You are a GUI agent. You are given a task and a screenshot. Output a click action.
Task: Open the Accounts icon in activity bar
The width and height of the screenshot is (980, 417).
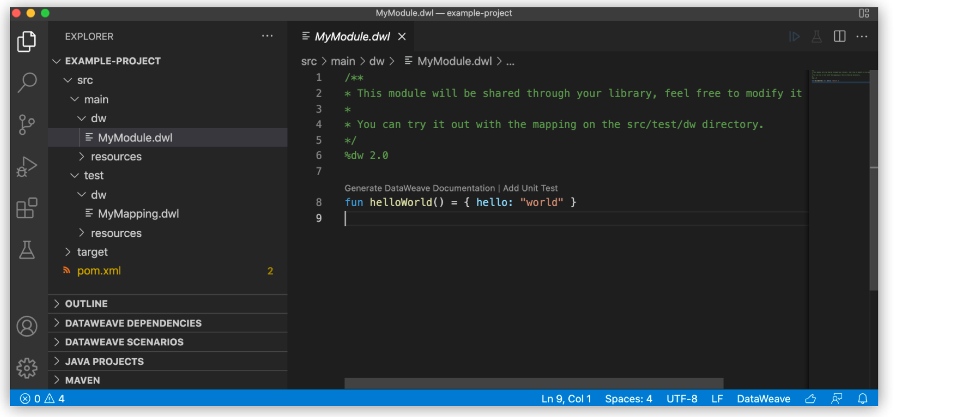point(27,326)
